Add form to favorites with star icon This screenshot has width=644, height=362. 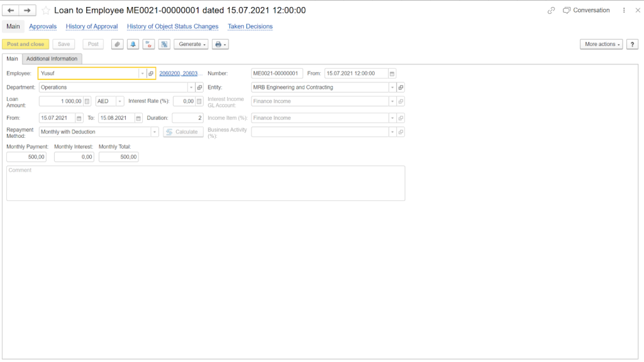tap(46, 11)
